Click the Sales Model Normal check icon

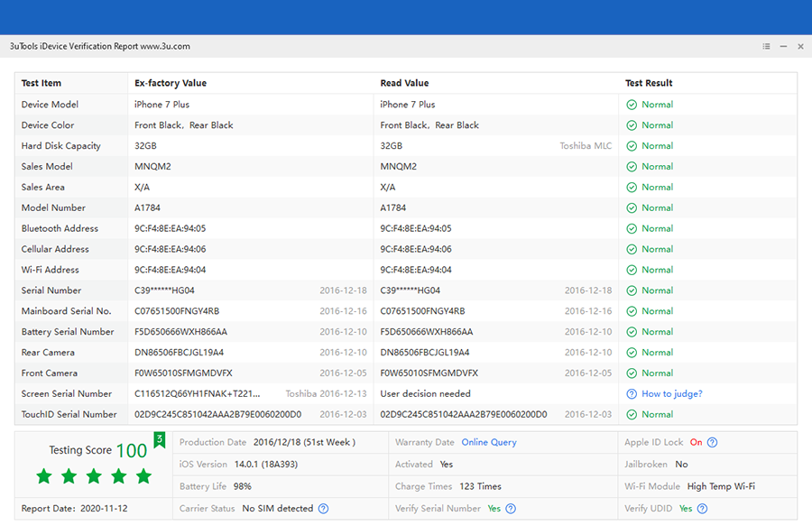[x=632, y=167]
